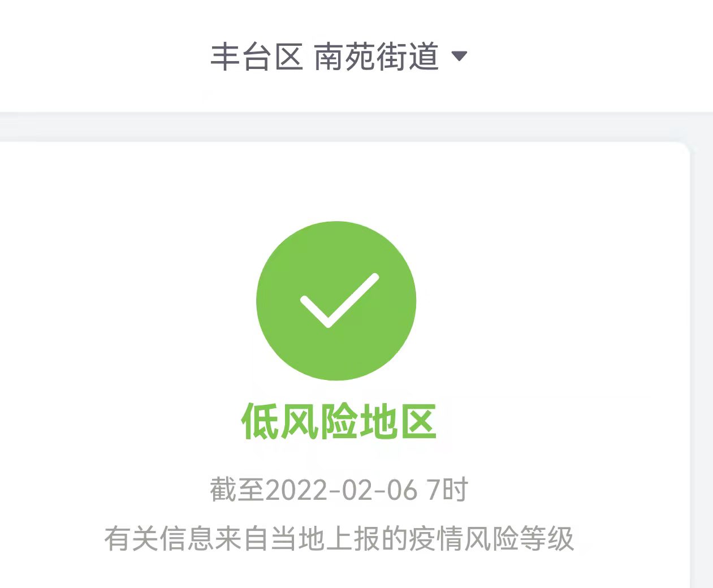Click the 有关信息来自当地上报的疫情风险等级 notice

(339, 538)
